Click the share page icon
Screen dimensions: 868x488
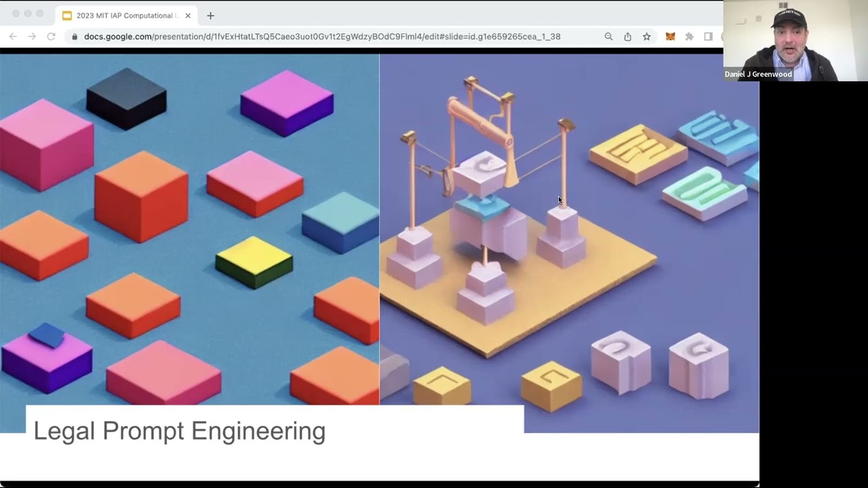[x=627, y=37]
